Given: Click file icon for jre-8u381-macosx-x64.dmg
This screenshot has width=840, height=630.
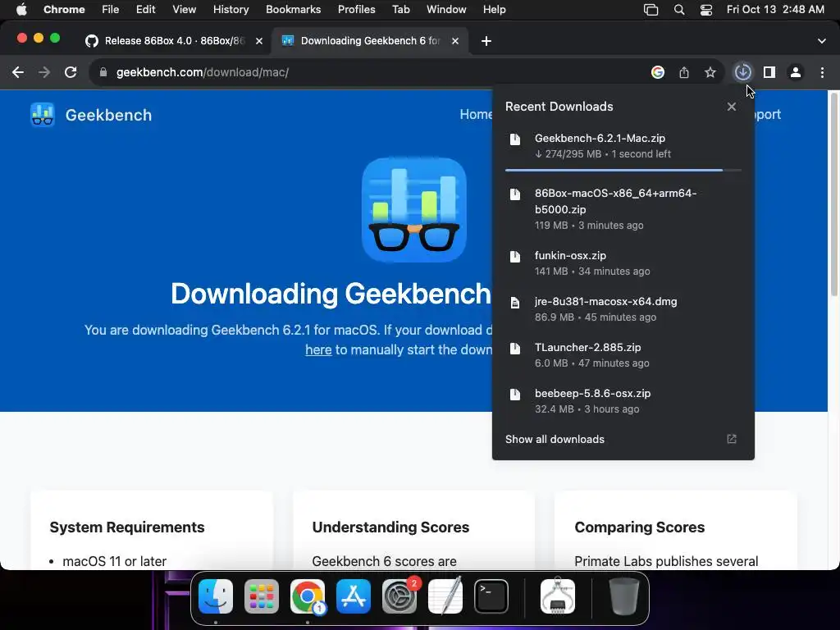Looking at the screenshot, I should [x=515, y=303].
